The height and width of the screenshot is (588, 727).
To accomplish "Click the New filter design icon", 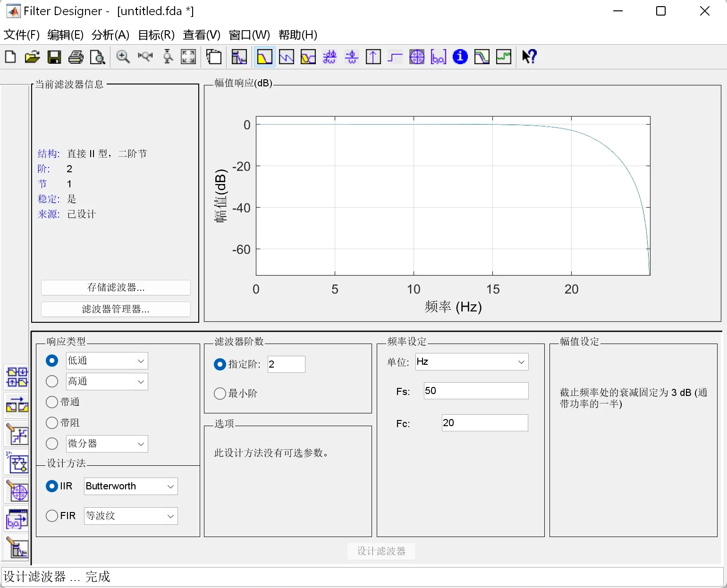I will point(10,57).
